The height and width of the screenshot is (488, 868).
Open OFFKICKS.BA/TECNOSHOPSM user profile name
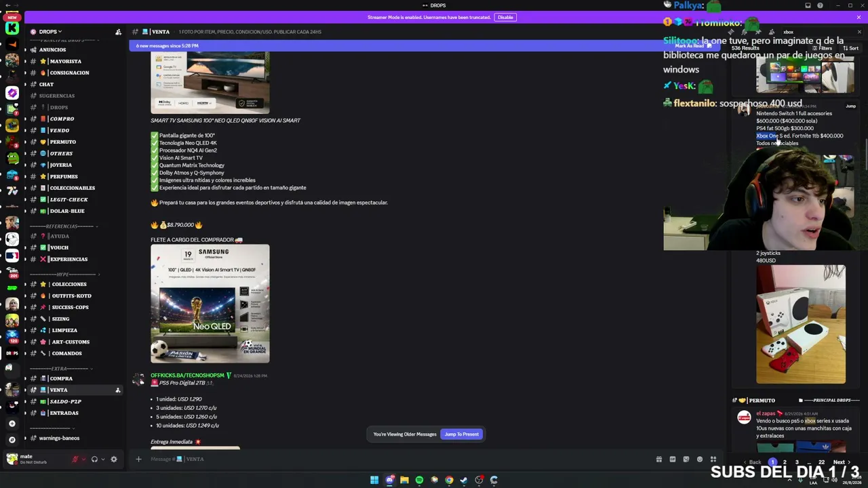coord(187,375)
